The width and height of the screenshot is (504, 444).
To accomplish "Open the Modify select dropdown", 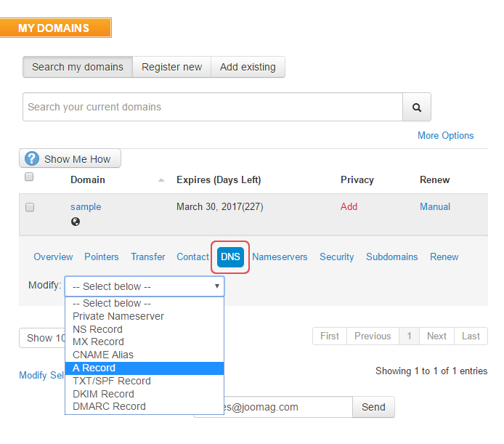I will point(145,286).
